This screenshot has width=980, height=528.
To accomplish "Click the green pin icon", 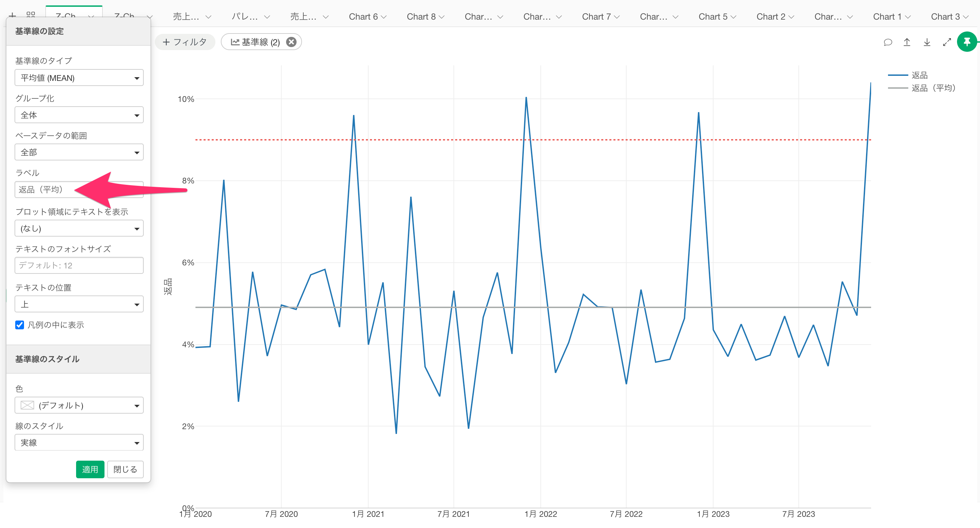I will tap(967, 42).
